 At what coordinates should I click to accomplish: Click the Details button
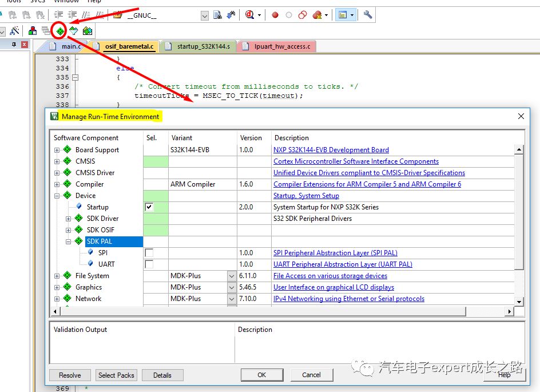click(162, 375)
